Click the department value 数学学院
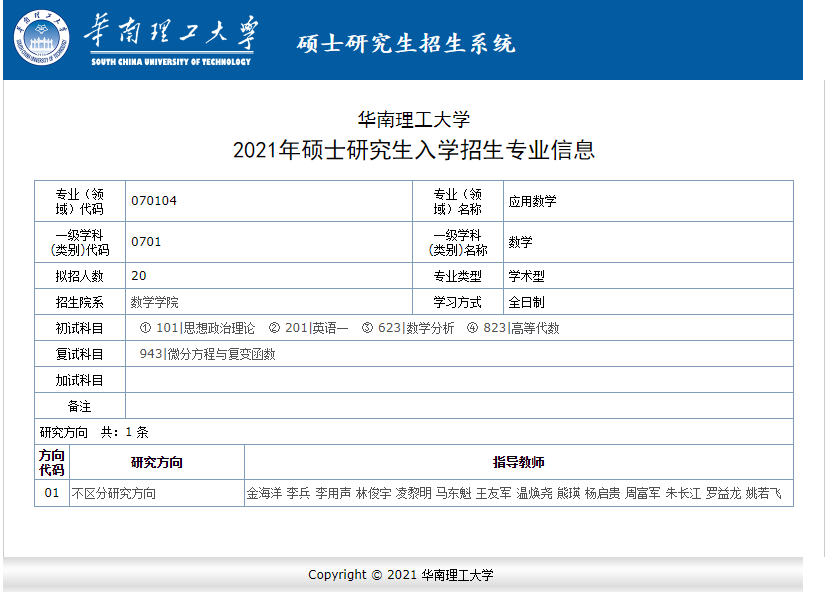The image size is (829, 600). 154,302
